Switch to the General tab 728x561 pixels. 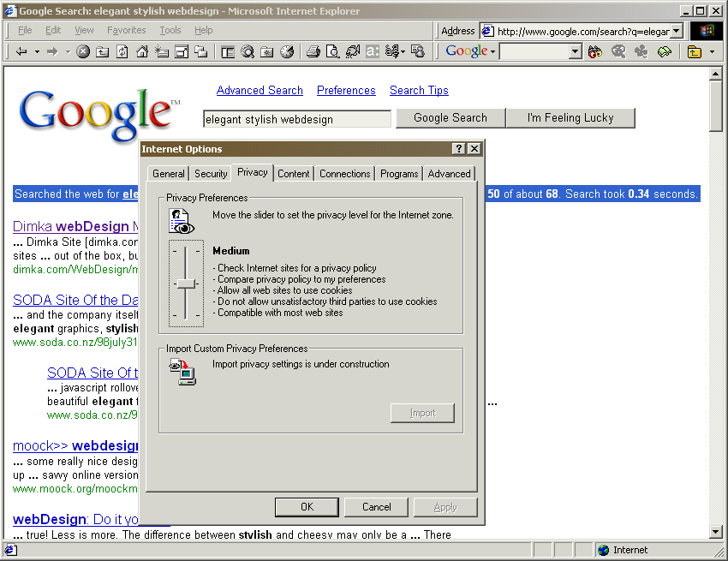point(168,174)
